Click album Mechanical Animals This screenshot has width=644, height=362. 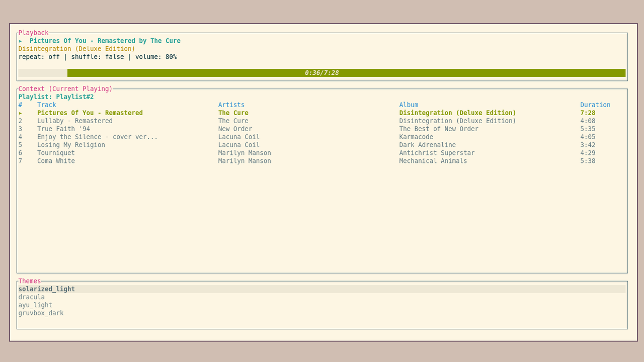pyautogui.click(x=433, y=161)
